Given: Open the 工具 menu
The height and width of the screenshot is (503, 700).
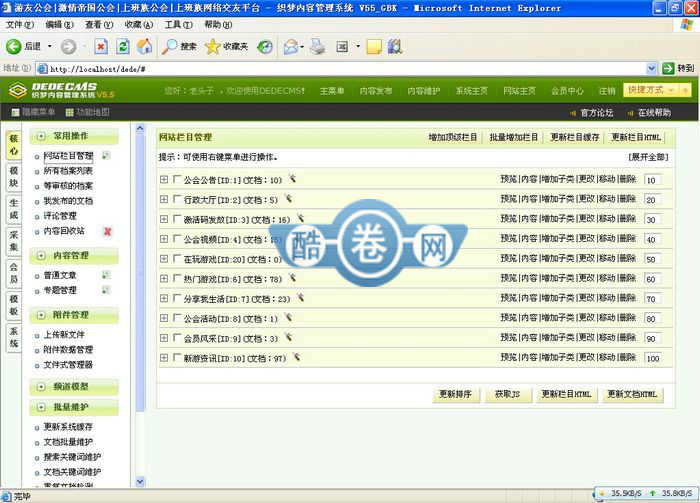Looking at the screenshot, I should click(x=178, y=25).
